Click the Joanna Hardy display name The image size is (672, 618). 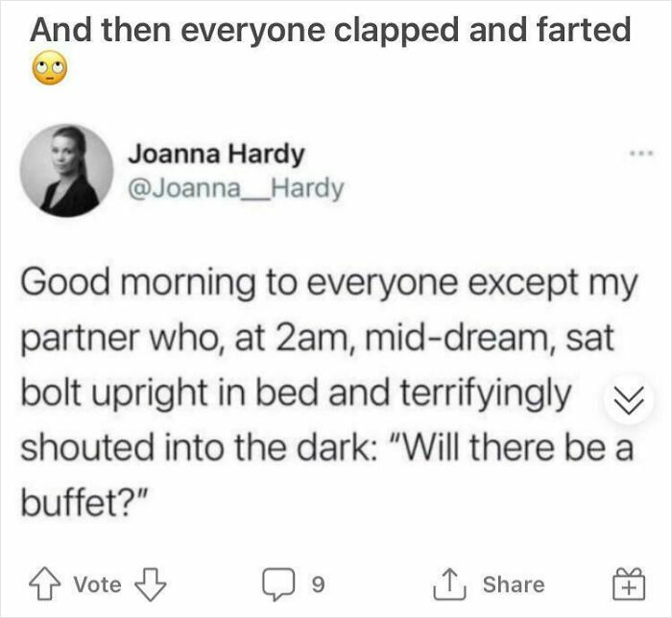[x=216, y=153]
